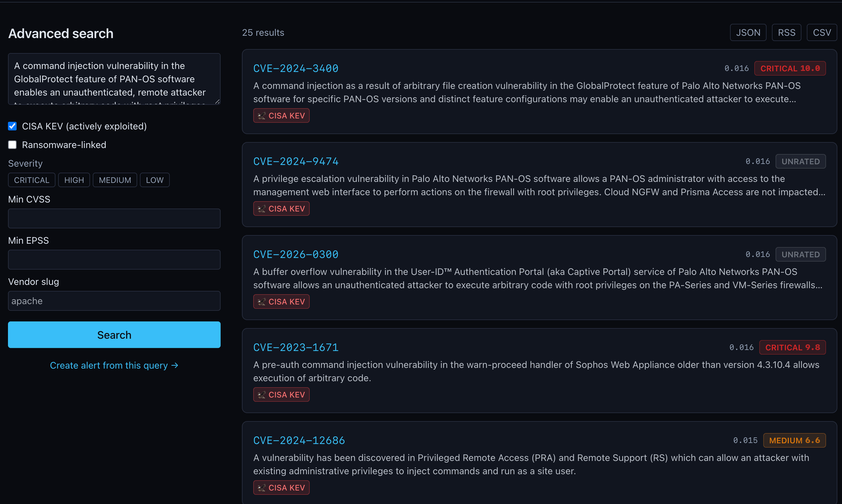
Task: Open the CVE-2026-0300 entry
Action: click(x=296, y=255)
